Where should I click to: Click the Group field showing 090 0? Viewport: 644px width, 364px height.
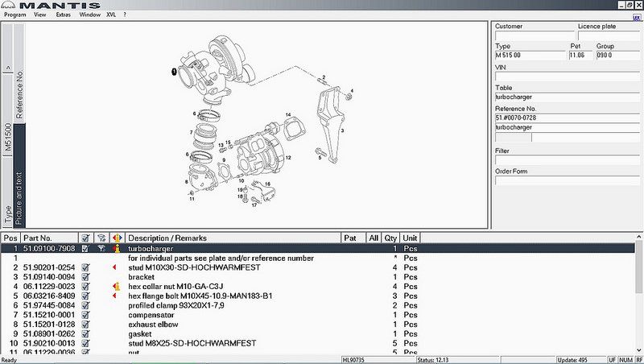[x=617, y=55]
